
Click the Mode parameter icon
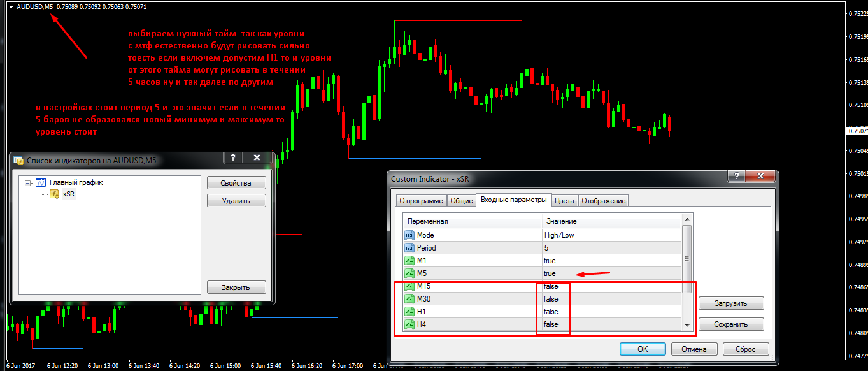(409, 235)
